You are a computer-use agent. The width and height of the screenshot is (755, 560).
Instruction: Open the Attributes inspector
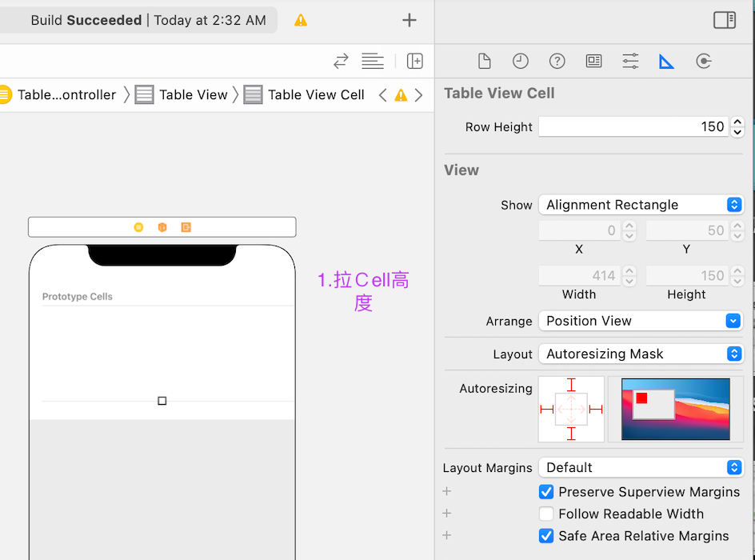629,61
